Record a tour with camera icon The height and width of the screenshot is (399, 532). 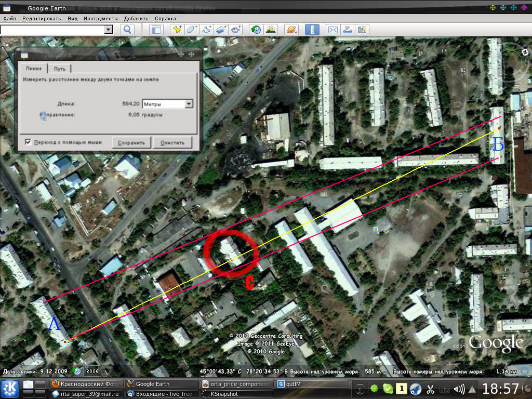pyautogui.click(x=235, y=30)
